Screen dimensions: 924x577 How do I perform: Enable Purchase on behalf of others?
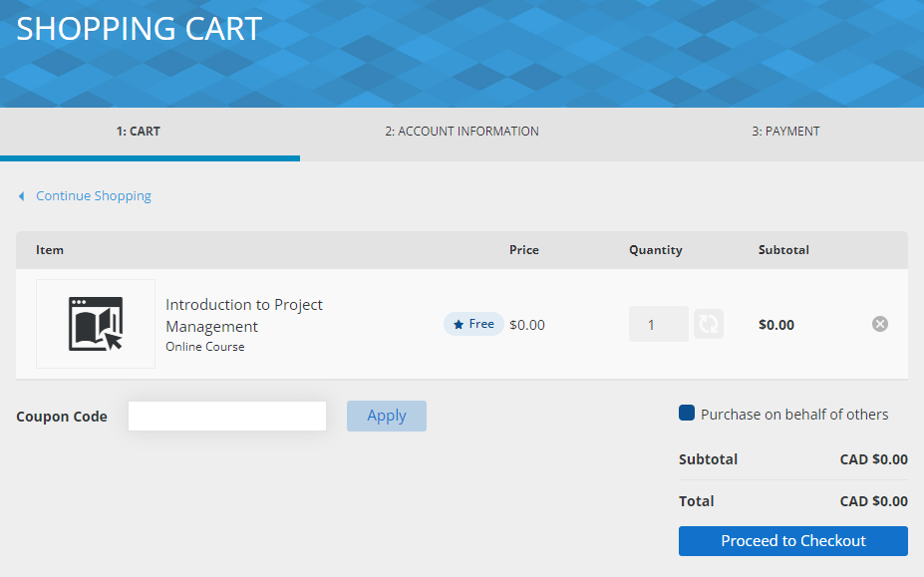[684, 413]
